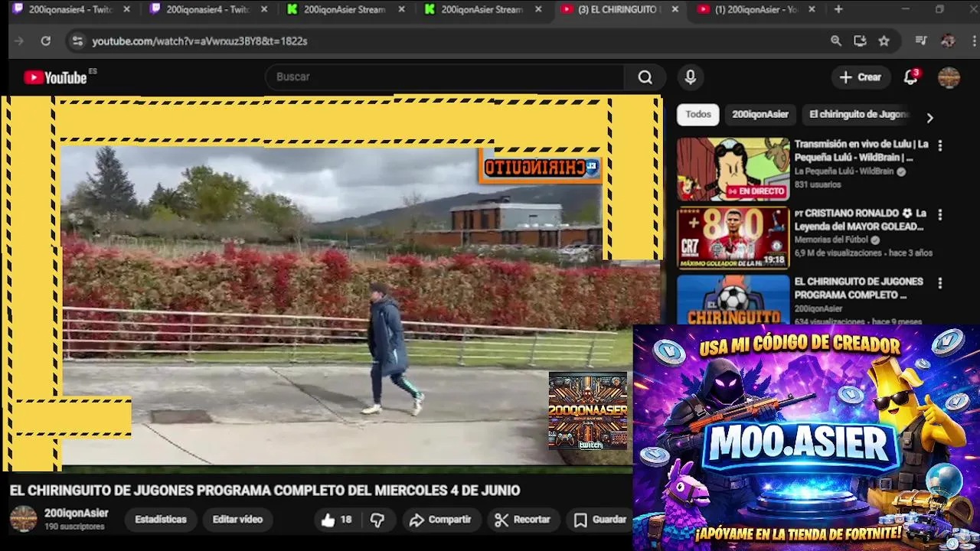
Task: Open YouTube notifications bell
Action: pos(910,77)
